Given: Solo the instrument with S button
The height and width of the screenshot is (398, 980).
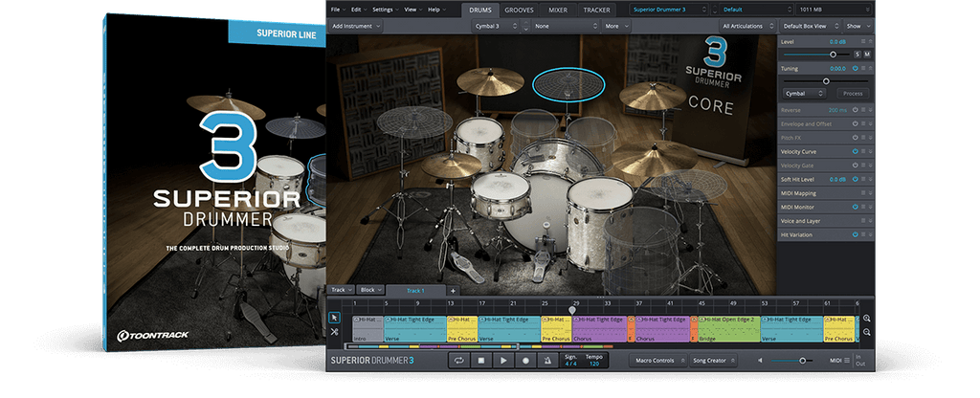Looking at the screenshot, I should coord(857,55).
